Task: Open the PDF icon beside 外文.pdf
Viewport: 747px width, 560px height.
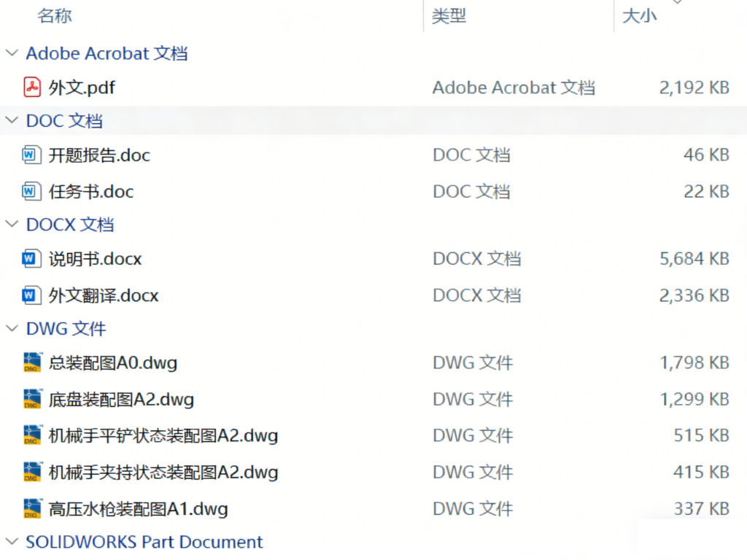Action: point(31,87)
